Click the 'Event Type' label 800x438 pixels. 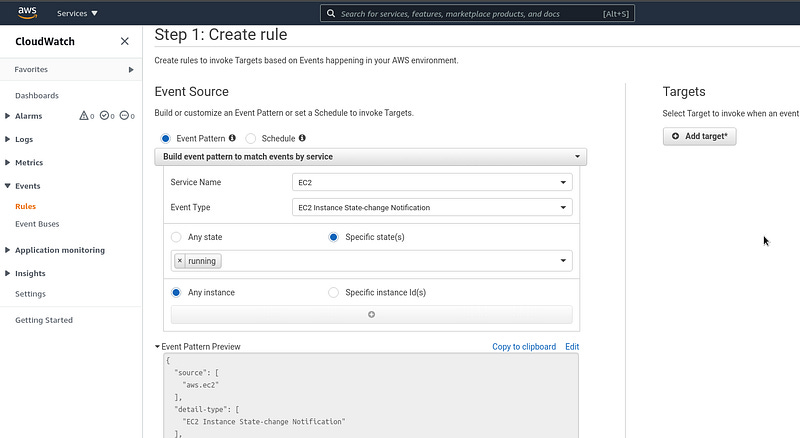pyautogui.click(x=190, y=207)
